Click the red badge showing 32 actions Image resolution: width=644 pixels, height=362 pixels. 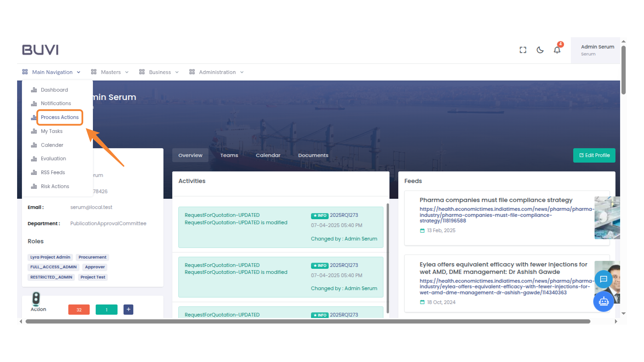pyautogui.click(x=79, y=309)
